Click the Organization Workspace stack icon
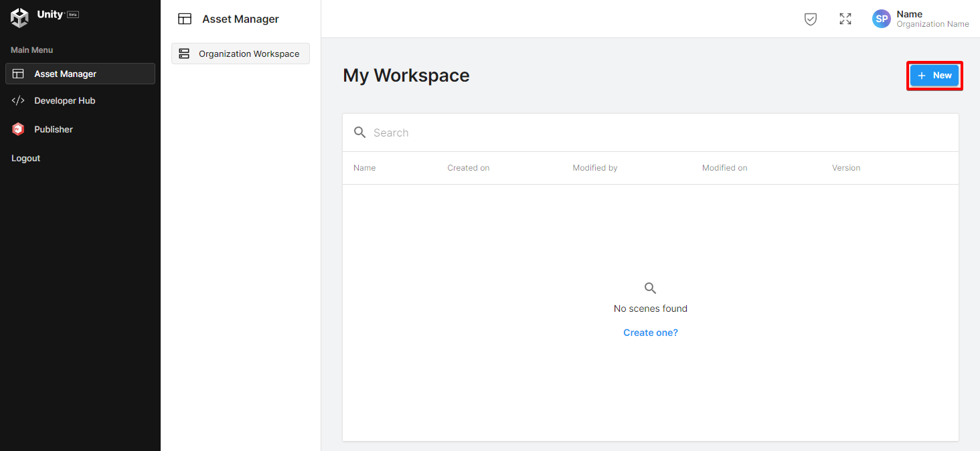Image resolution: width=980 pixels, height=451 pixels. tap(183, 54)
